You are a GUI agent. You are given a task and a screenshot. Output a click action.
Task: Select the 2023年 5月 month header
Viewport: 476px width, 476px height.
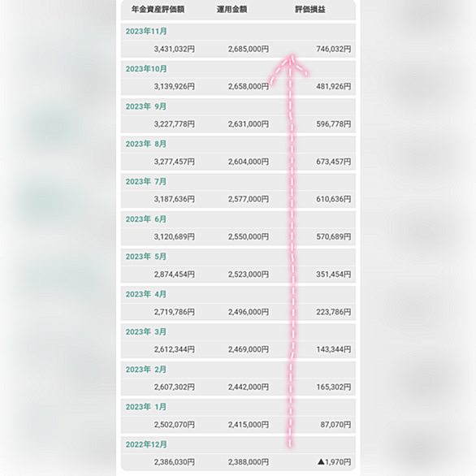(238, 257)
